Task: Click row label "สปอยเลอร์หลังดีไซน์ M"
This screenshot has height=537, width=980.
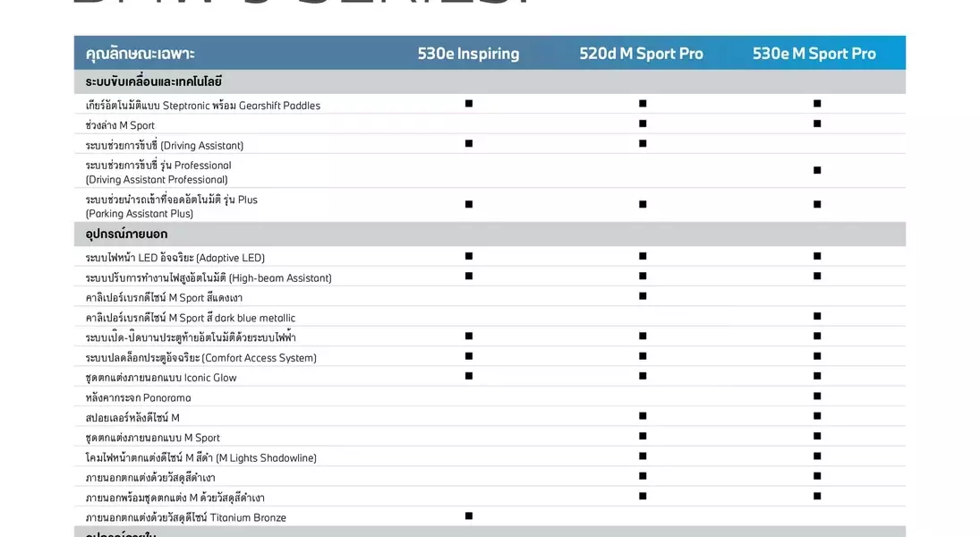Action: click(132, 418)
